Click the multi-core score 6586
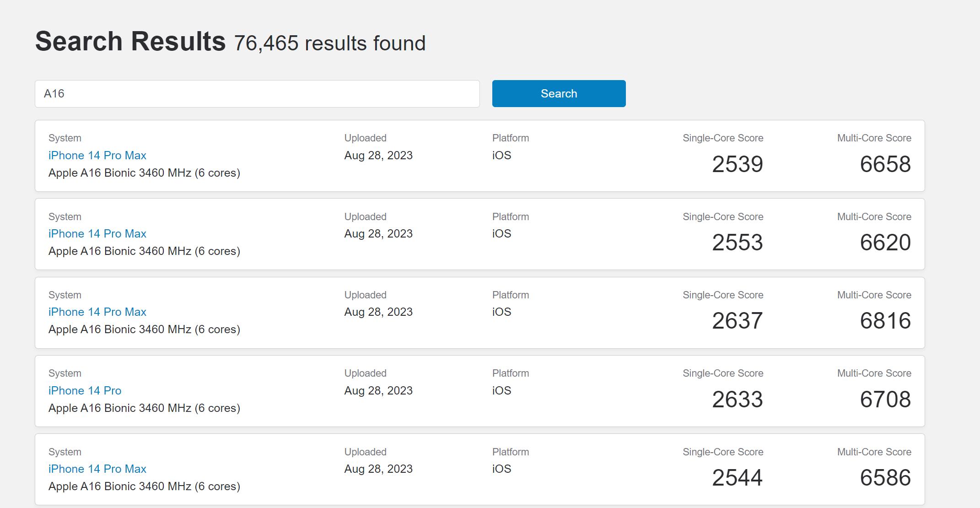The image size is (980, 508). [x=885, y=478]
